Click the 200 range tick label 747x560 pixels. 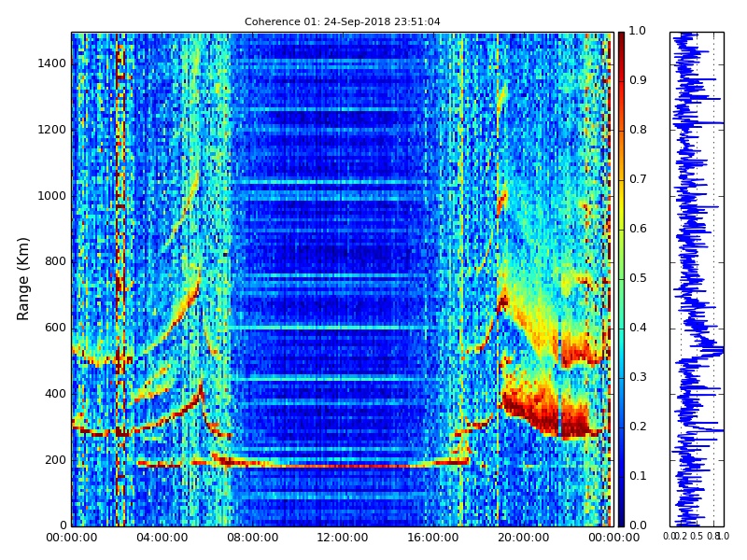55,460
